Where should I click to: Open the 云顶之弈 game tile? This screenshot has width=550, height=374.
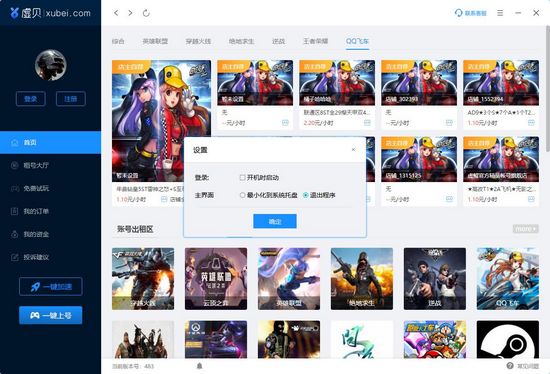216,279
